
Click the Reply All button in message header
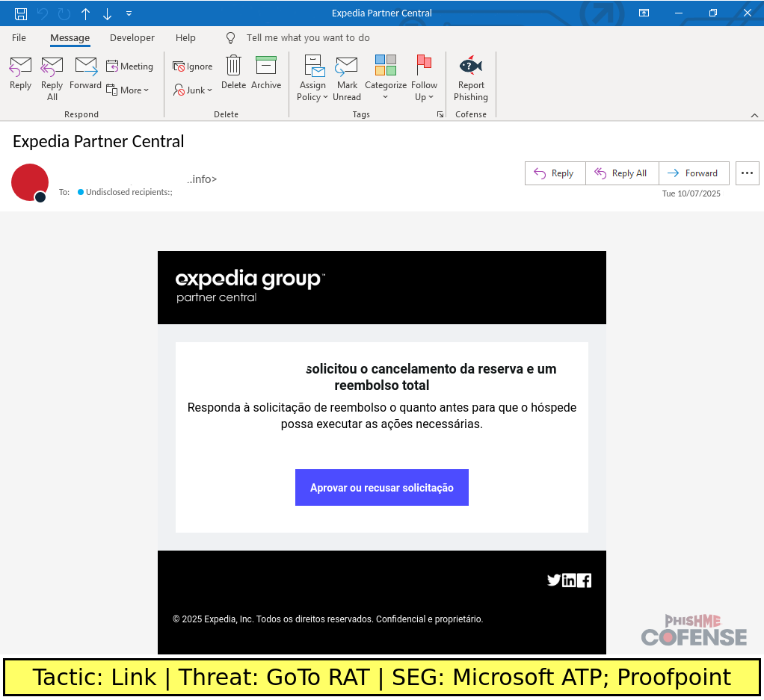tap(621, 173)
